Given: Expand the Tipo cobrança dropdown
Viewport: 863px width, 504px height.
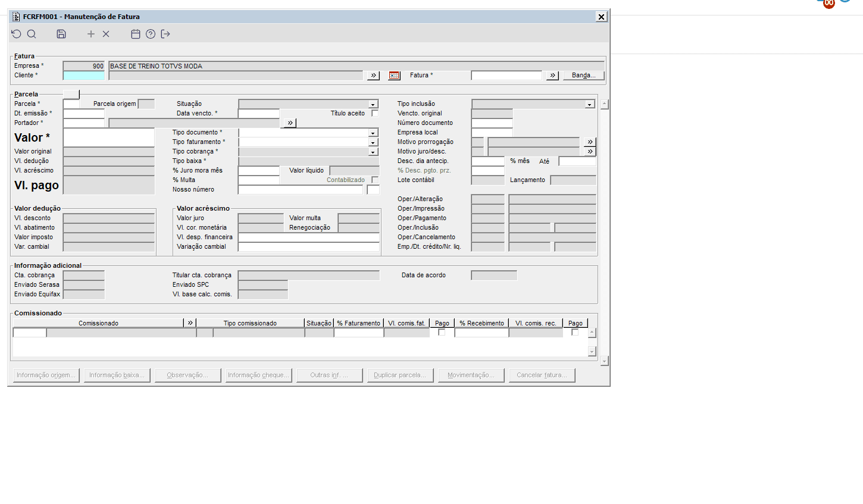Looking at the screenshot, I should [x=373, y=152].
